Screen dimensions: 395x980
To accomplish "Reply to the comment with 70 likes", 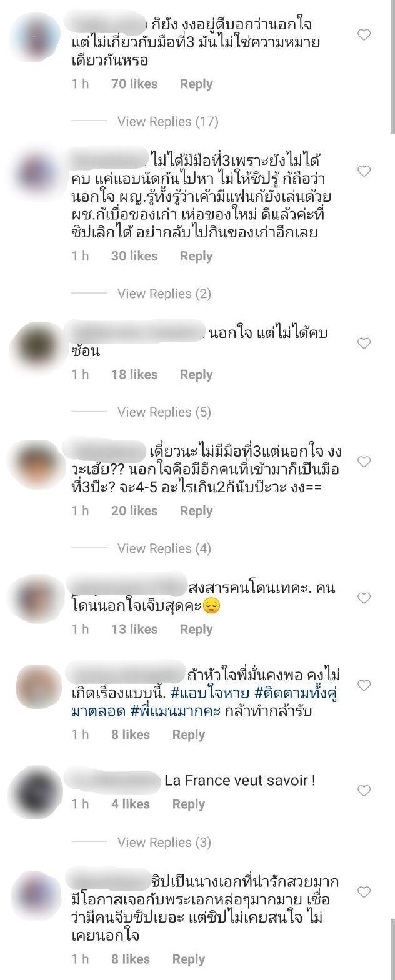I will tap(196, 84).
